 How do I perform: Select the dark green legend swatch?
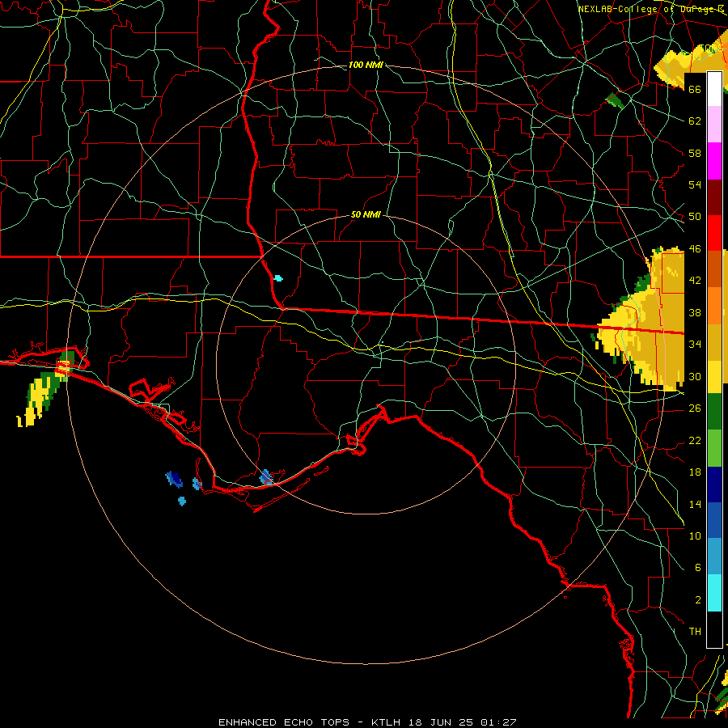click(714, 412)
